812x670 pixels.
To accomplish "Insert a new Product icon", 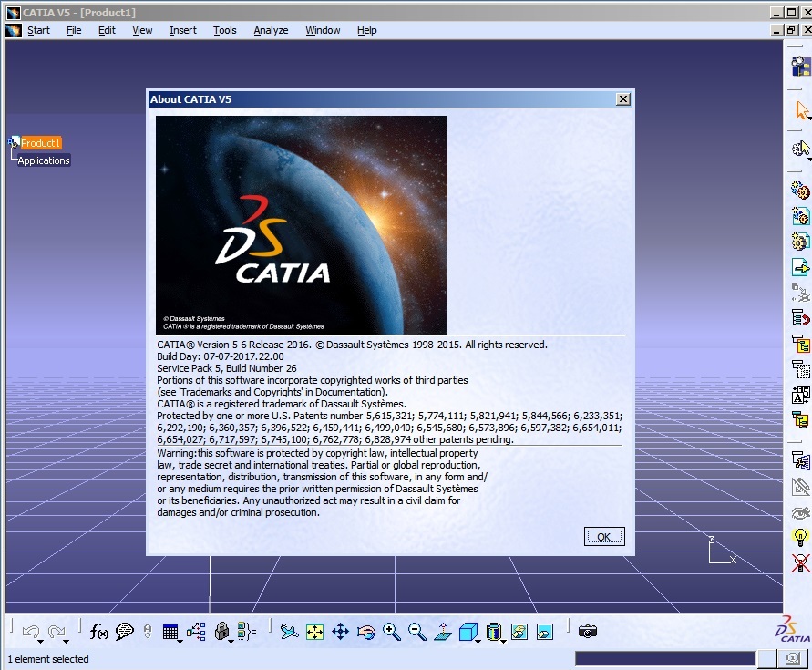I will pyautogui.click(x=800, y=215).
